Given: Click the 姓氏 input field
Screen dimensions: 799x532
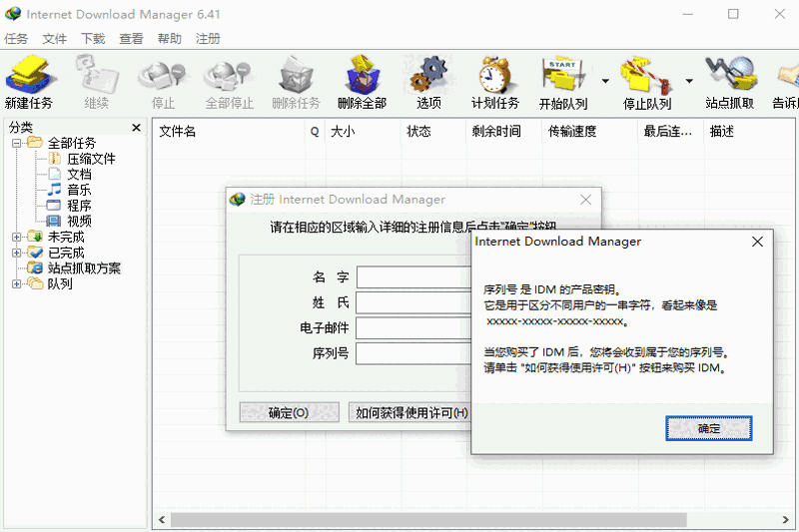Looking at the screenshot, I should point(413,302).
